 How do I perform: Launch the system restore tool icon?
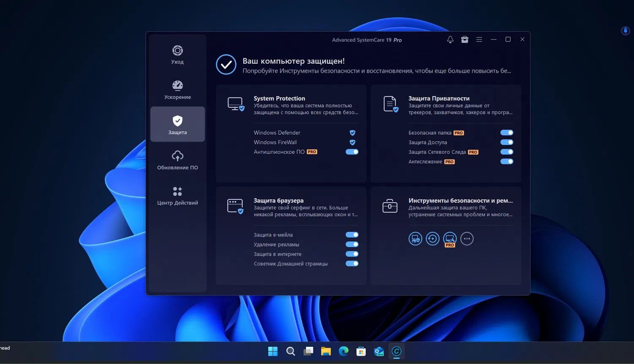point(432,239)
